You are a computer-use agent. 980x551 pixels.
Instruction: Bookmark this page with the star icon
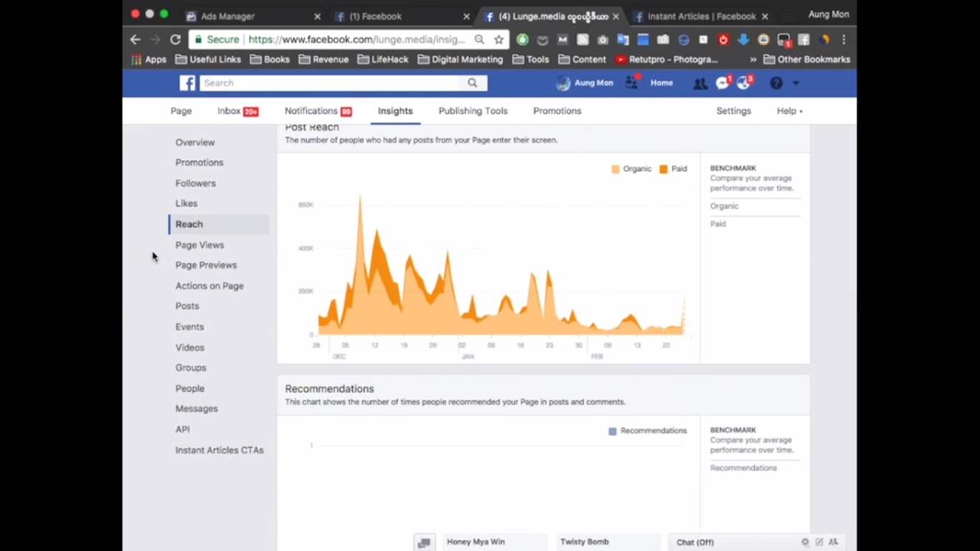(499, 39)
